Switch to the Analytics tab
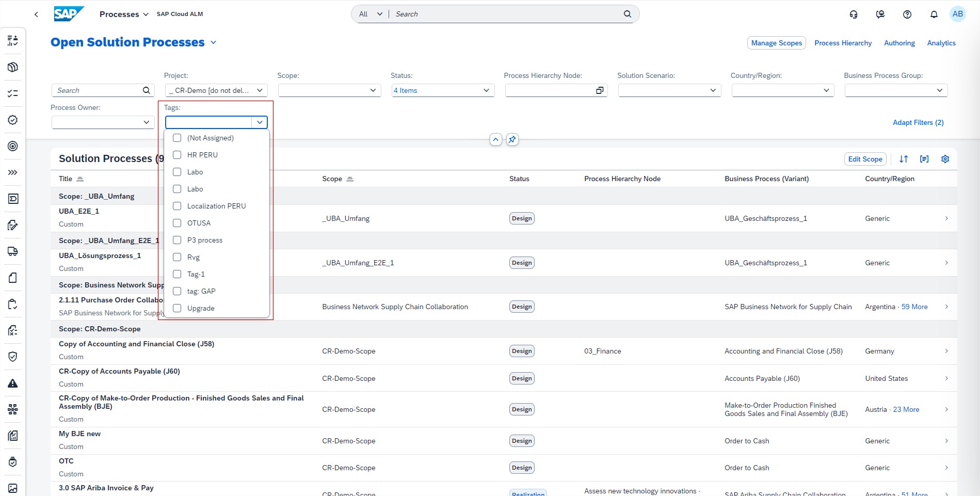The width and height of the screenshot is (980, 496). click(941, 43)
